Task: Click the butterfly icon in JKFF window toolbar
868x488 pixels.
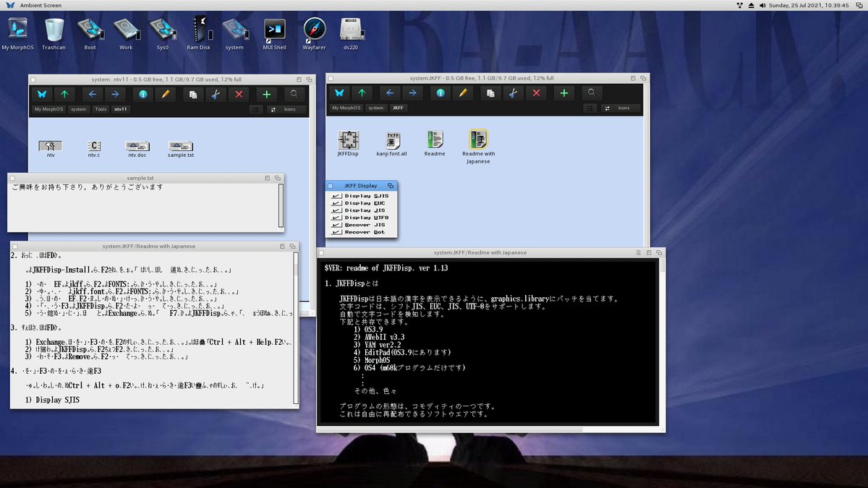Action: pos(339,93)
